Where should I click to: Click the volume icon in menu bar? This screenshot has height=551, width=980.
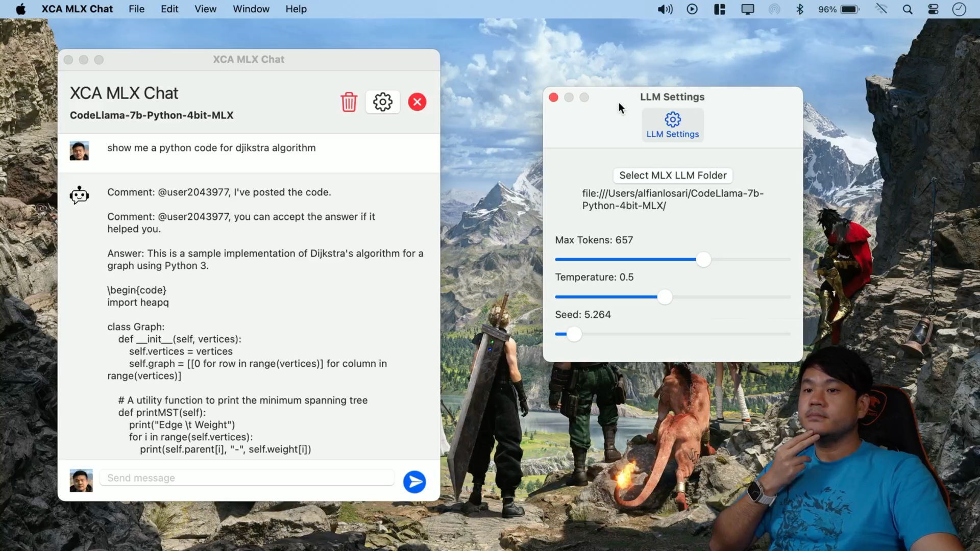click(665, 9)
